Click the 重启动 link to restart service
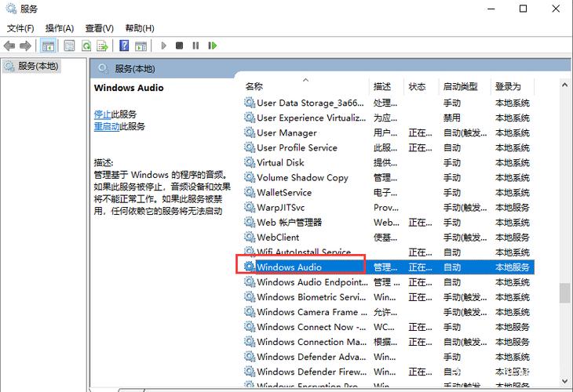Screen dimensions: 573x392 (106, 126)
